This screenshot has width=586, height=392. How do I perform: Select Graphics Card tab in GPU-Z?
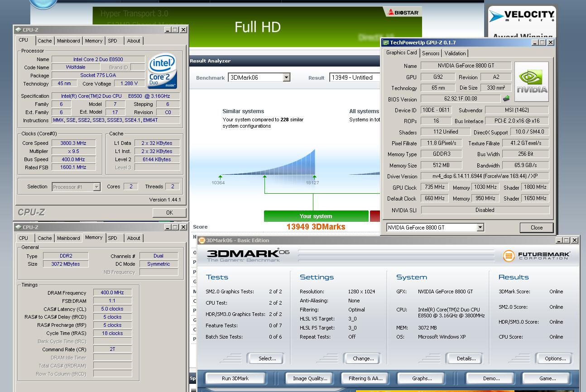pyautogui.click(x=402, y=53)
